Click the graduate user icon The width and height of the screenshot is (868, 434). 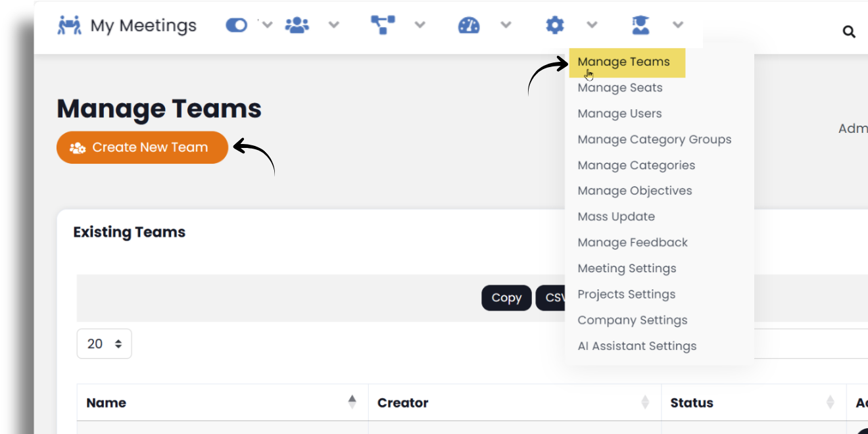coord(640,26)
